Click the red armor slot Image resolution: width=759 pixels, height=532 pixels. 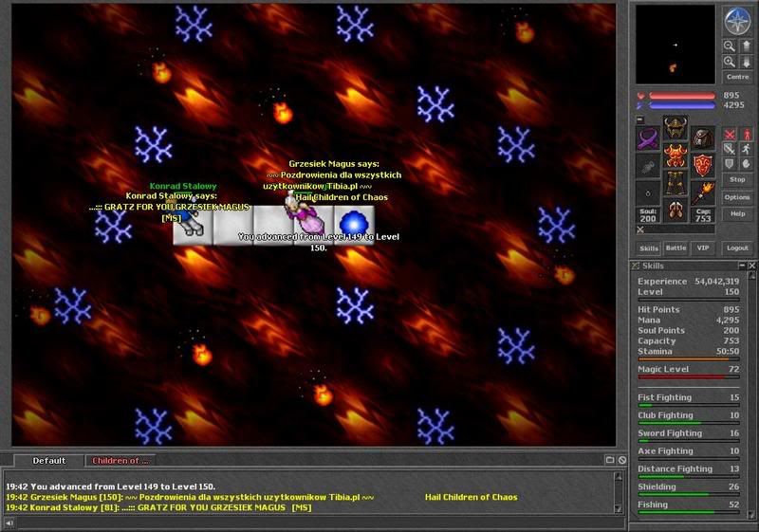[675, 156]
